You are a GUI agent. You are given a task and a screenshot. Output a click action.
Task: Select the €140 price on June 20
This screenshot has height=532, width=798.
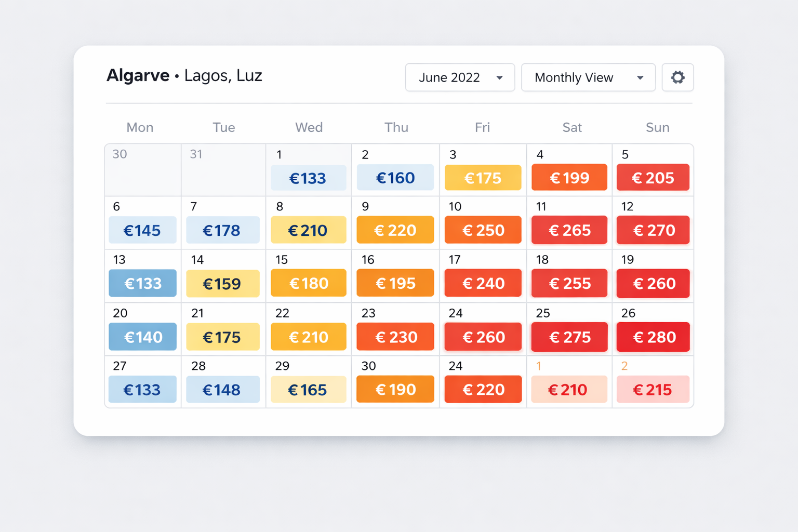point(142,337)
